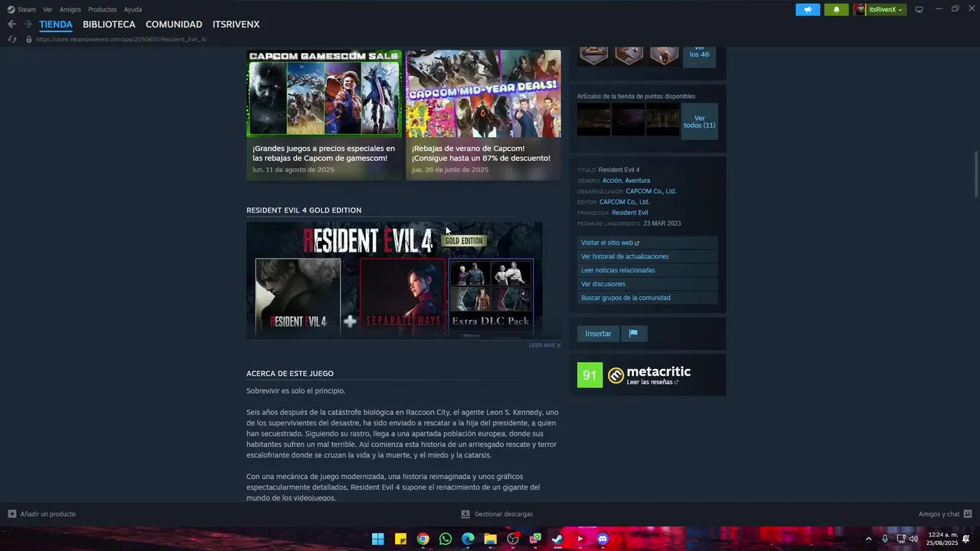Open first points shop item thumbnail
Viewport: 980px width, 551px height.
tap(593, 120)
